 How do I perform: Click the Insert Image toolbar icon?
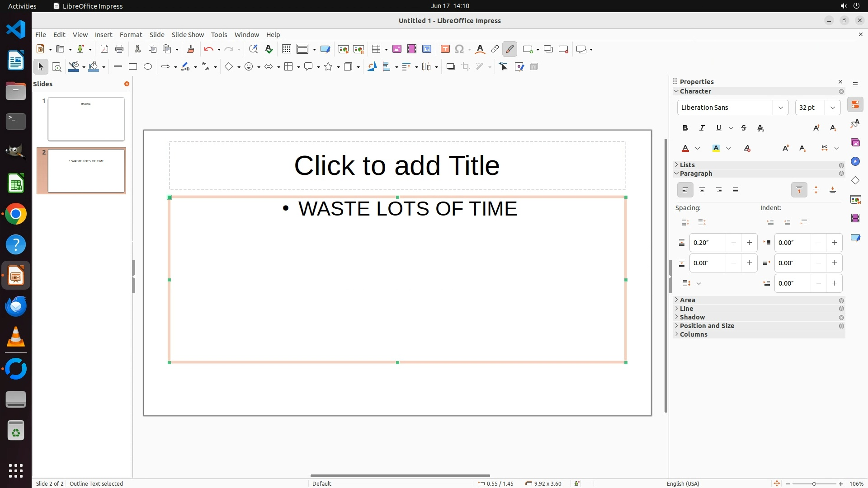coord(397,49)
